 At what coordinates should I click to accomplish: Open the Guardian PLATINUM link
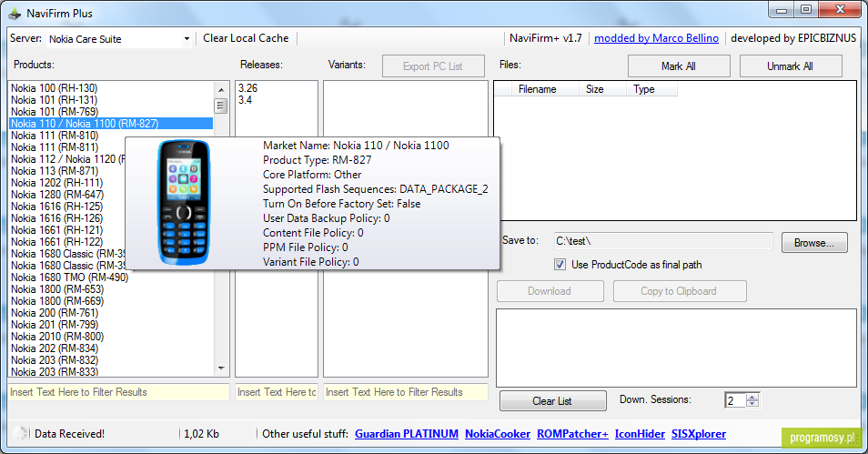click(x=407, y=434)
